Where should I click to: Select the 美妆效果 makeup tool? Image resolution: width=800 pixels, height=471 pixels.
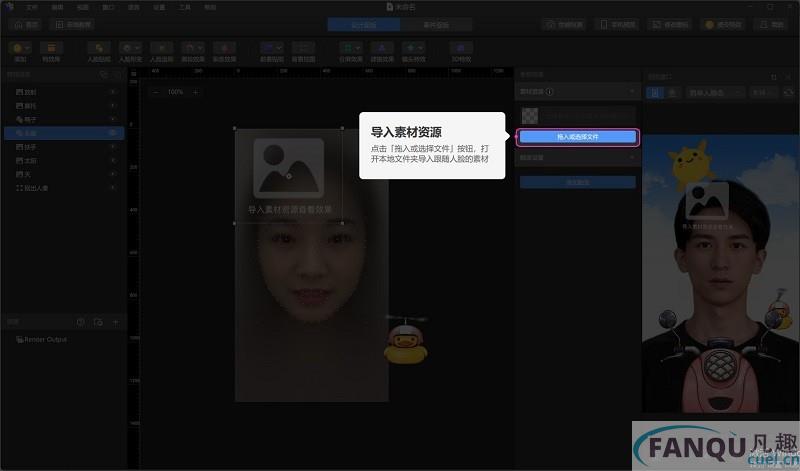point(193,52)
